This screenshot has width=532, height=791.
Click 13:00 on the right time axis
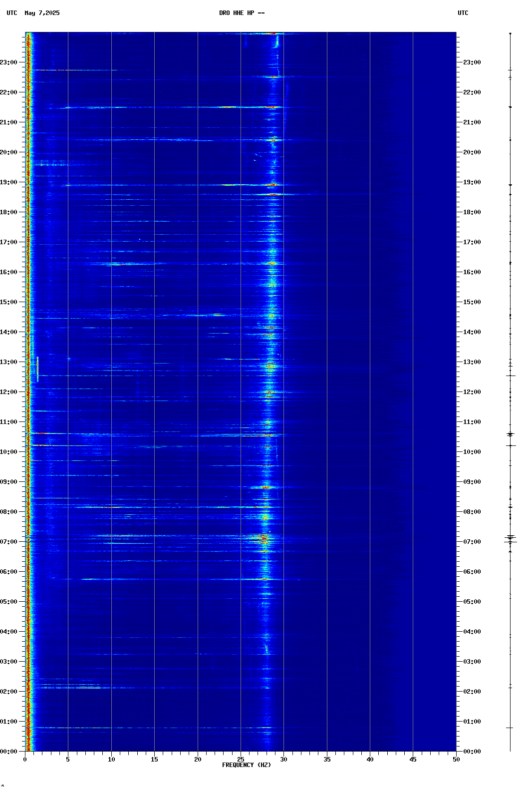click(x=472, y=362)
